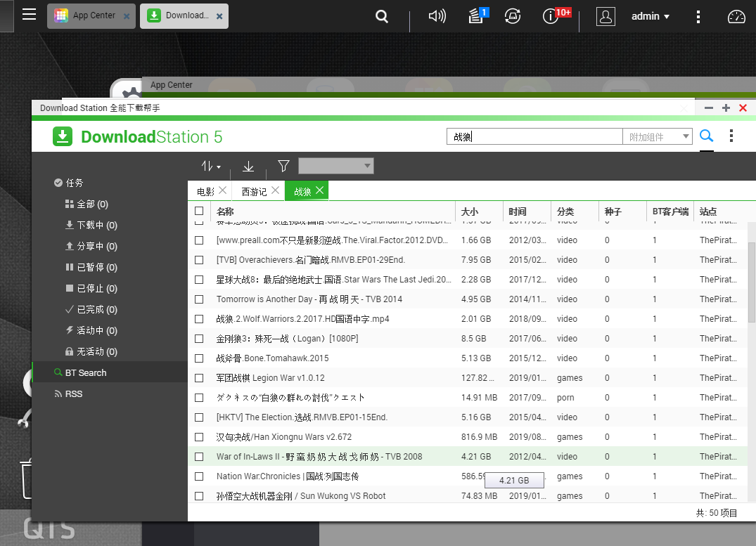Open the top bar three-dot more menu
This screenshot has width=756, height=546.
(698, 17)
